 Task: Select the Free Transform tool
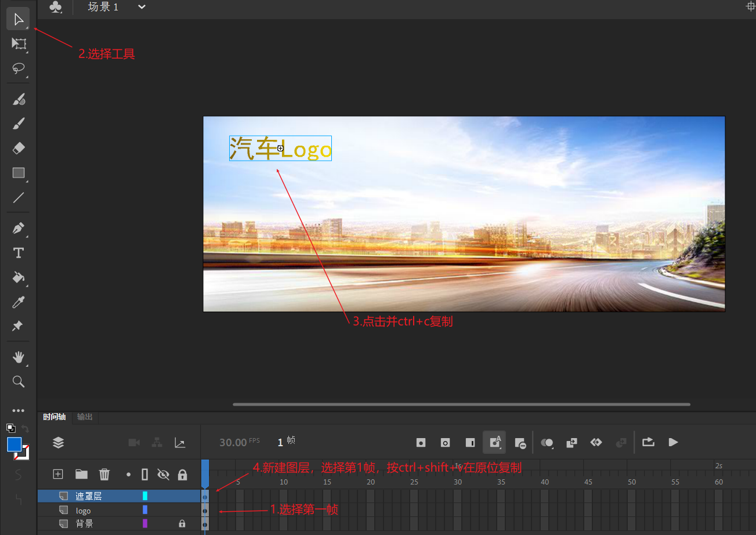coord(19,44)
